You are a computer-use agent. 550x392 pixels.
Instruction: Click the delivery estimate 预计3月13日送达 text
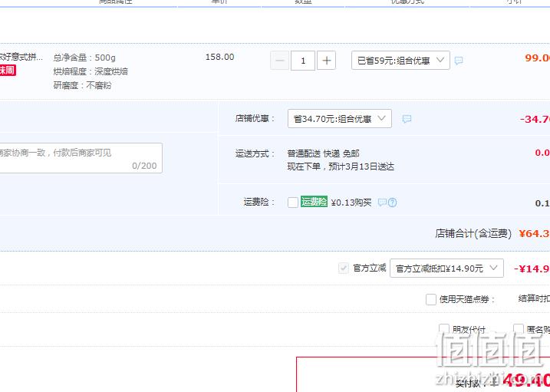[361, 166]
